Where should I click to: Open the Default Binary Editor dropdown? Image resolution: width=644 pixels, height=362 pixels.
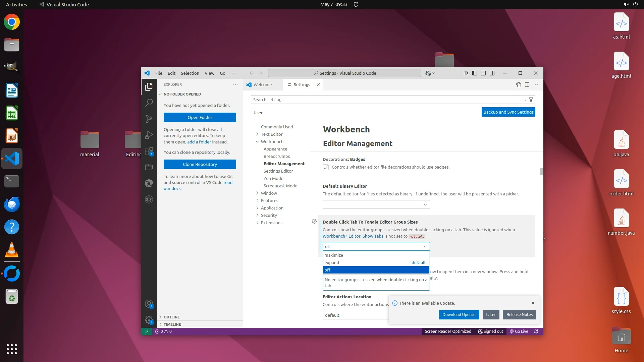(x=376, y=204)
